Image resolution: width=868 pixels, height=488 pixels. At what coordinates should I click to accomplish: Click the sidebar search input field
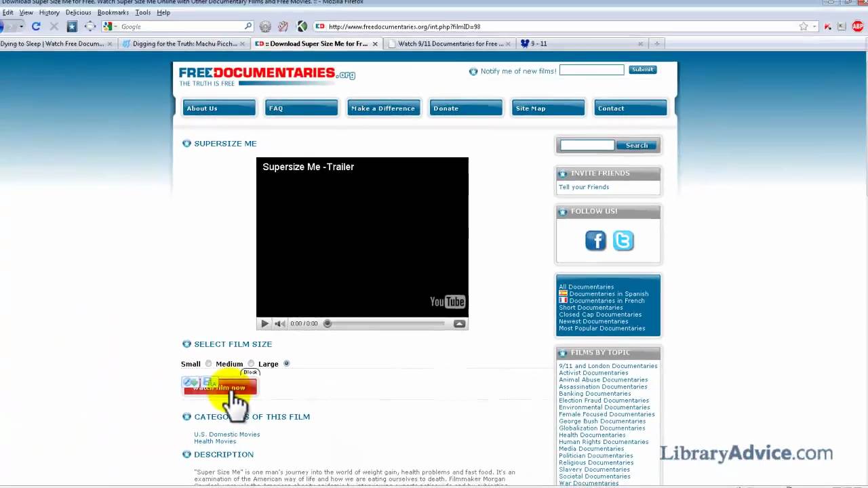[587, 145]
